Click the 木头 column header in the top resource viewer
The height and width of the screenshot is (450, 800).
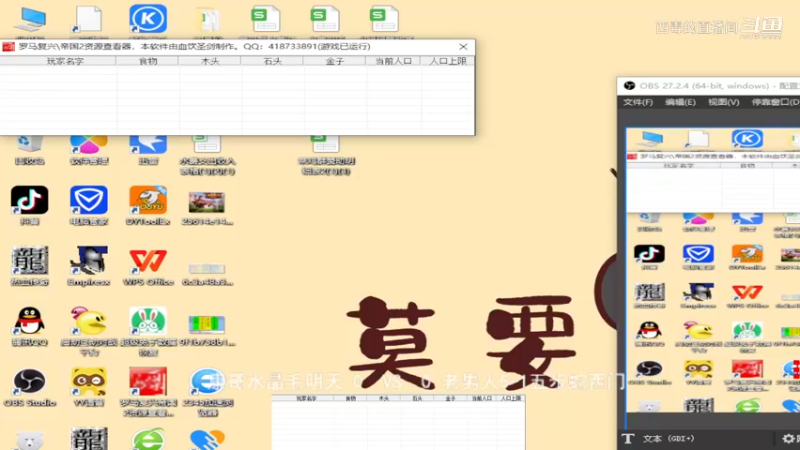pyautogui.click(x=210, y=61)
